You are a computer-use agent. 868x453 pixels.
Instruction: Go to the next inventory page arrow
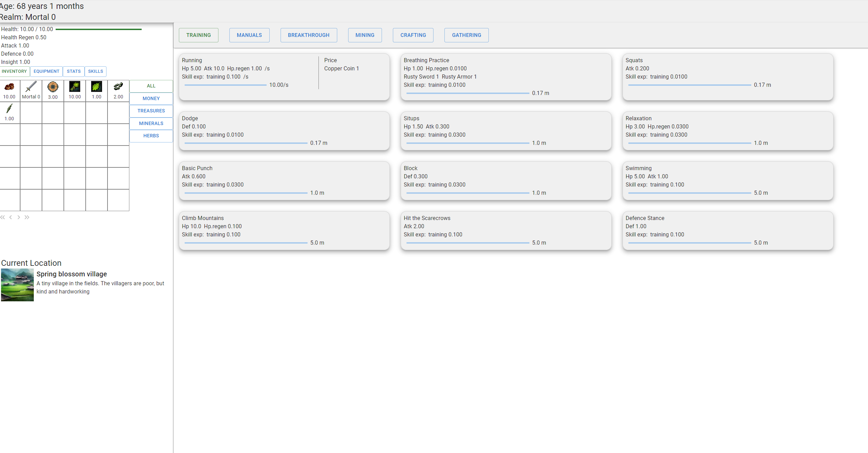(19, 217)
